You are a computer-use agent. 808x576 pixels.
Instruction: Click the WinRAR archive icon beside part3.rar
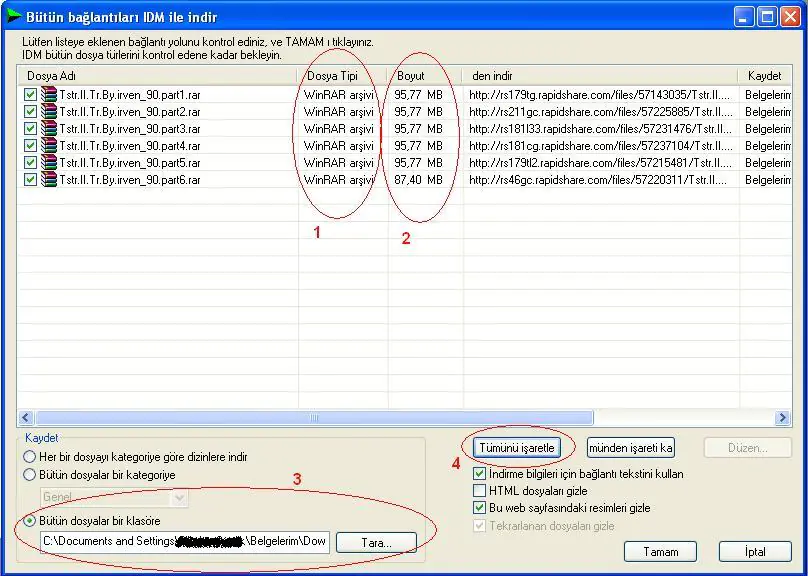click(49, 129)
